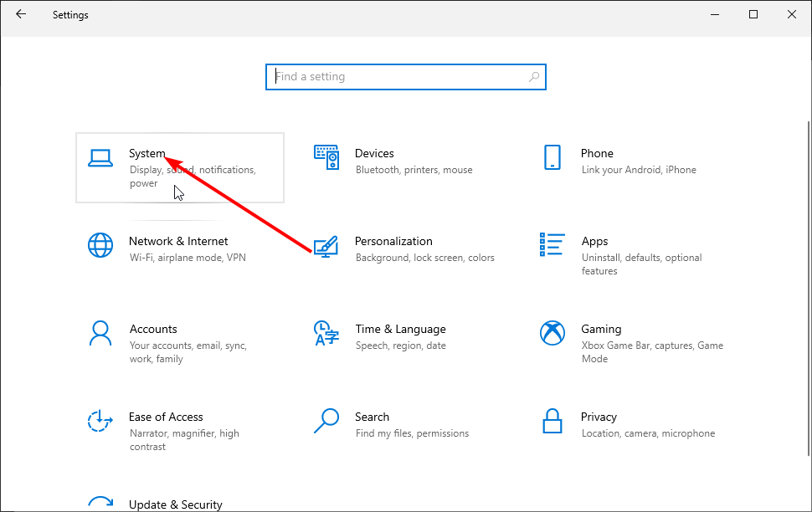Open the Personalization paintbrush icon
This screenshot has height=512, width=812.
326,247
